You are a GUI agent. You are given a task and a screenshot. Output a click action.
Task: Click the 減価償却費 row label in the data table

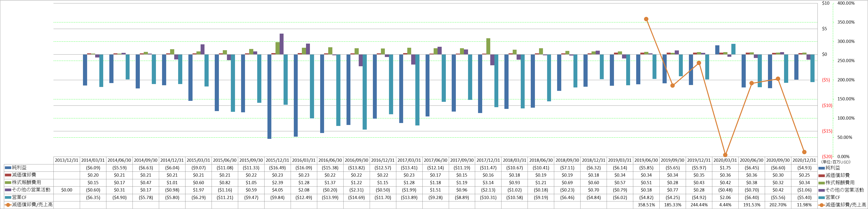click(24, 175)
